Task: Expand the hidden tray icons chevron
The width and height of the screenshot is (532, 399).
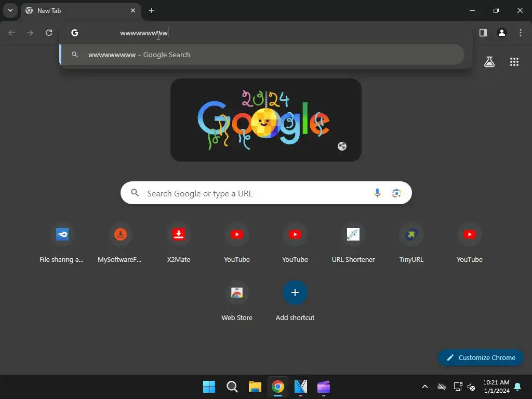Action: coord(425,387)
